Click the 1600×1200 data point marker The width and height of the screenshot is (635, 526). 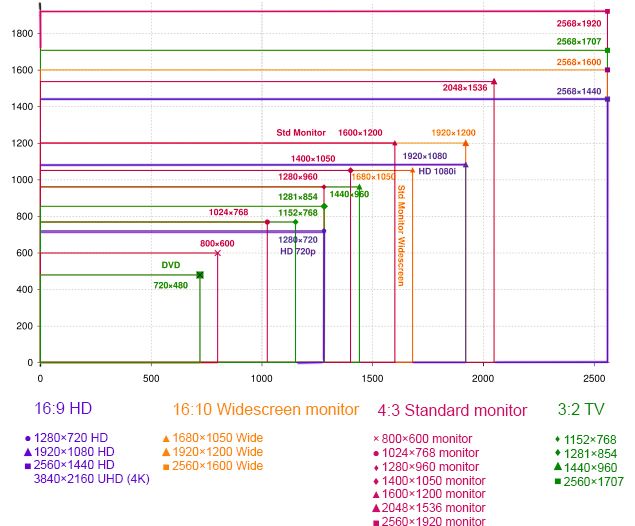[x=395, y=143]
